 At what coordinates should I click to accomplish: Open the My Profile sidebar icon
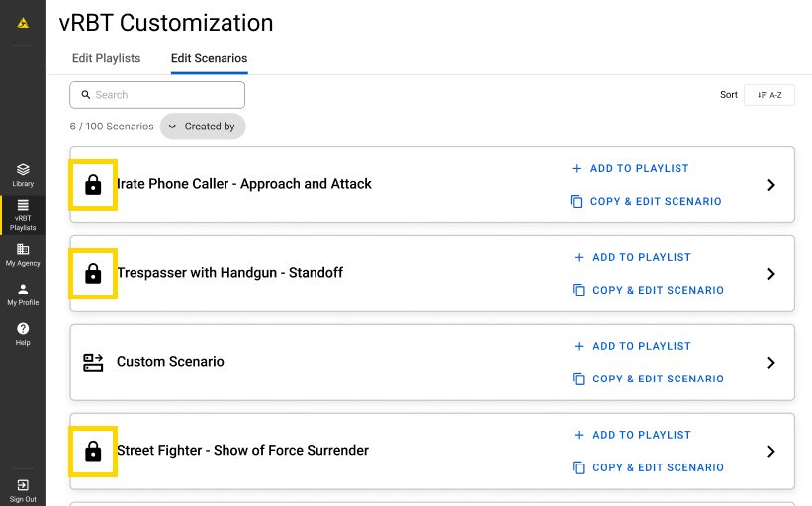[23, 294]
